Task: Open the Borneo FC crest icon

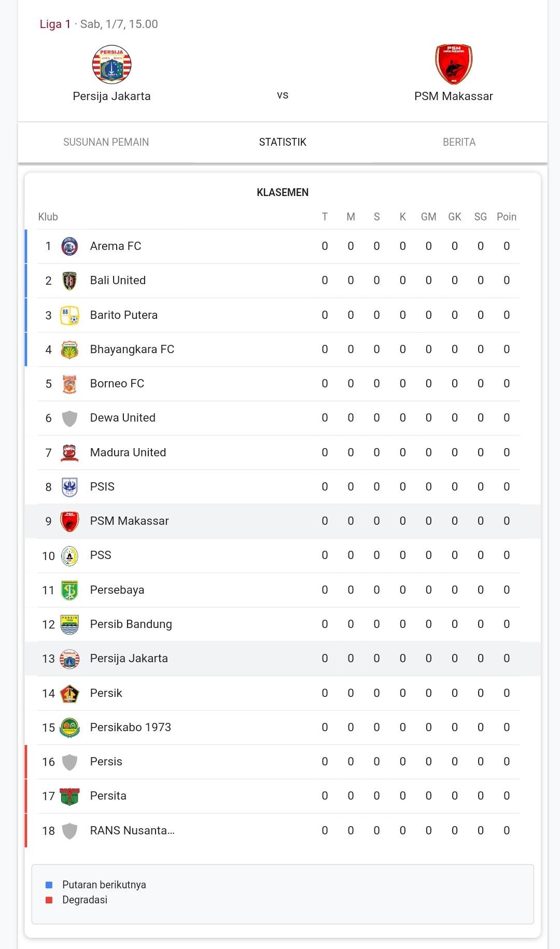Action: 69,384
